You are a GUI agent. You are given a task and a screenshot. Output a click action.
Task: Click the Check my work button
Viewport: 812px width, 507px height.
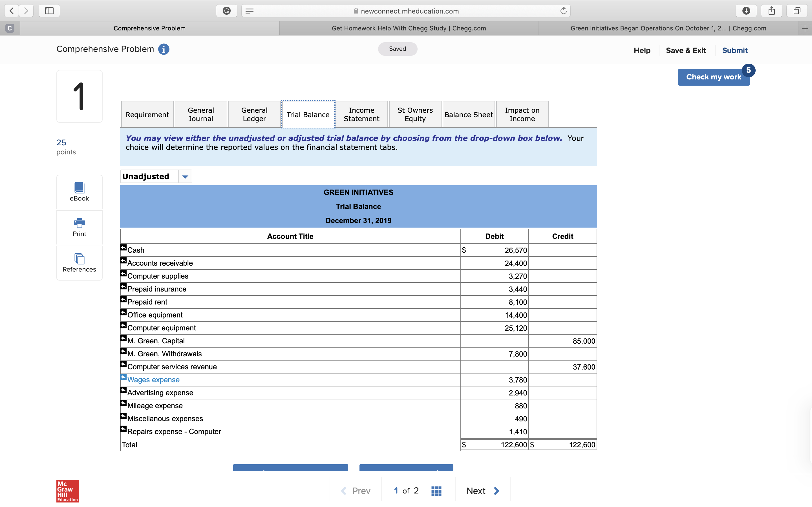(x=713, y=77)
